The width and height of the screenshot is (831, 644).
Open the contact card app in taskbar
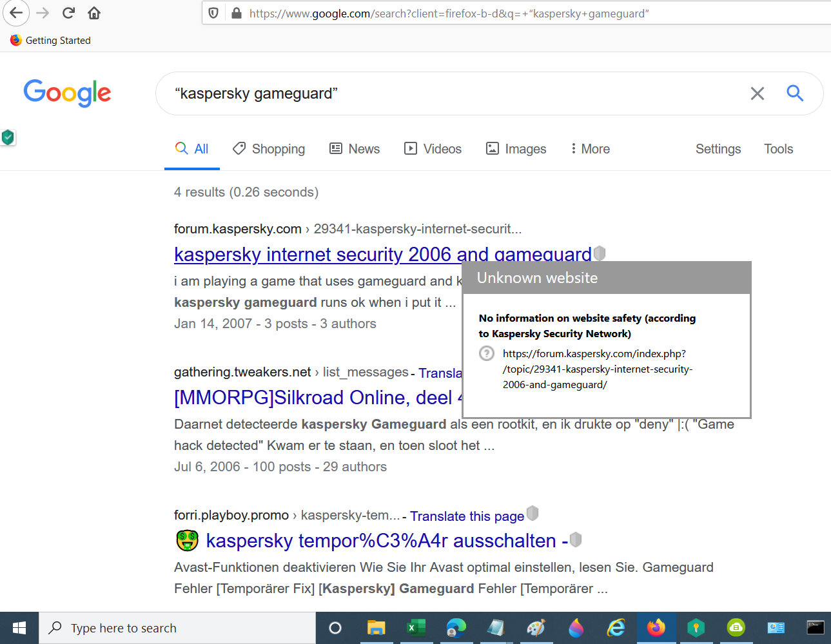(776, 628)
